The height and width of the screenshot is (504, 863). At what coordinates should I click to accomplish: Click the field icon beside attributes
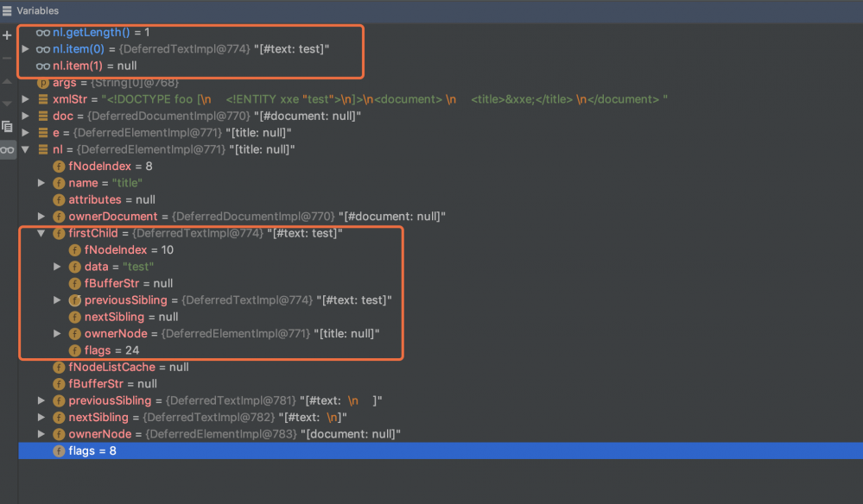[59, 200]
